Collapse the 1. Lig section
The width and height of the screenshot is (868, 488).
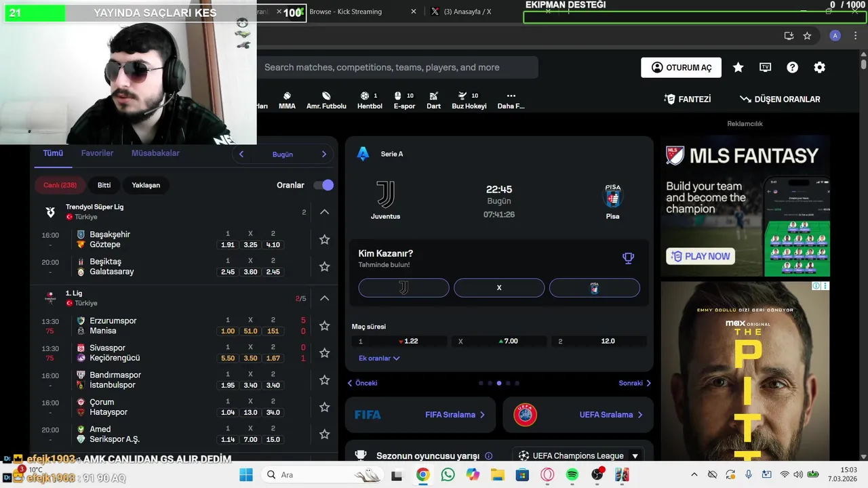pos(324,298)
